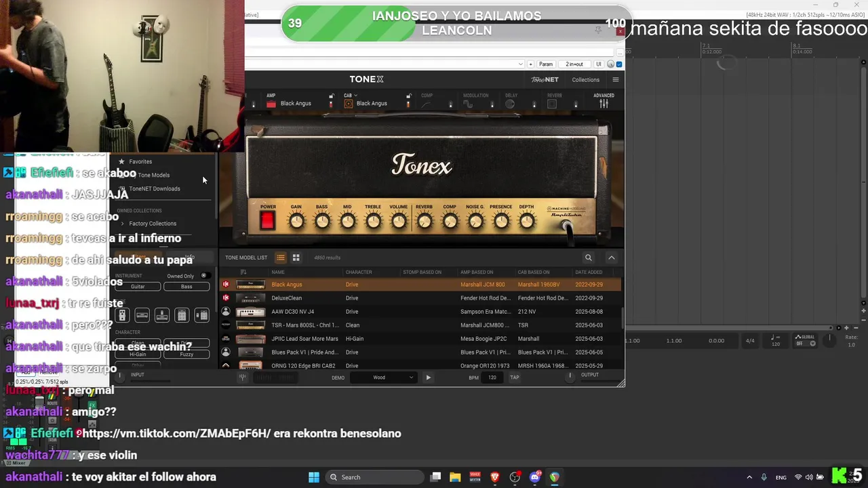Toggle the Modulation on/off switch

coord(492,104)
